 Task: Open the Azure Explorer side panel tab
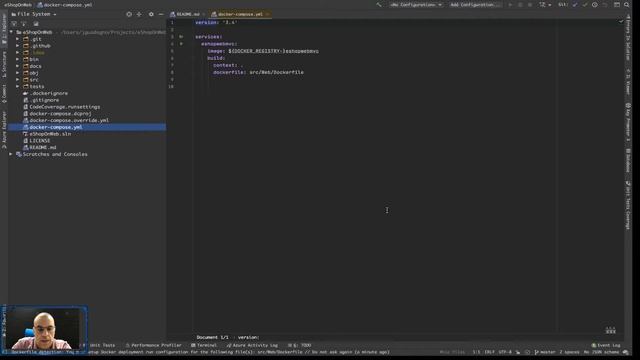point(4,130)
